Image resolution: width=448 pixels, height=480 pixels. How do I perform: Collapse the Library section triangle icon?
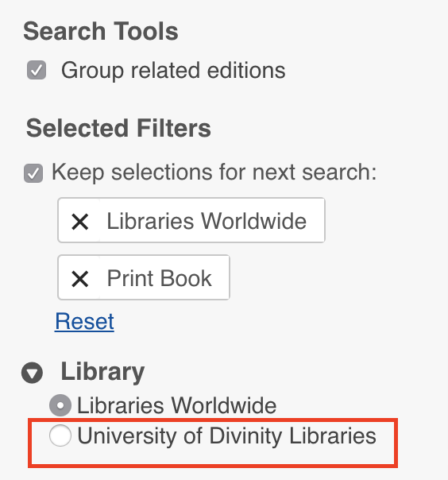32,373
